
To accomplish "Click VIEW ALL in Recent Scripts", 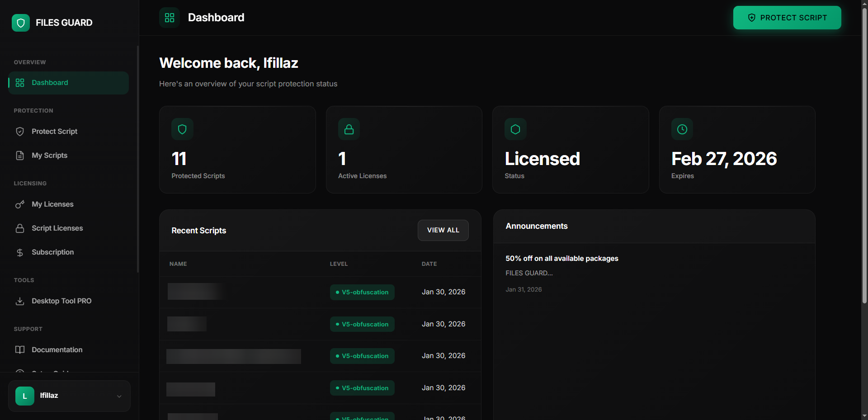I will point(443,230).
